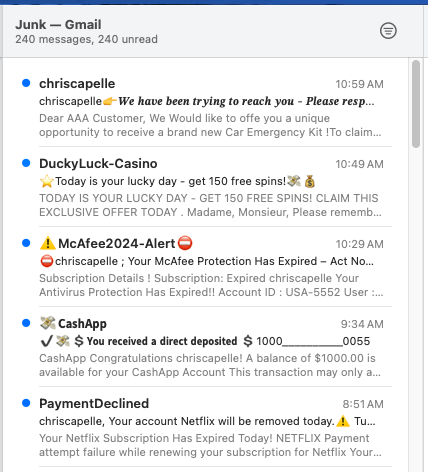Click unread dot beside DuckyLuck-Casino message
The width and height of the screenshot is (428, 472).
pos(26,163)
